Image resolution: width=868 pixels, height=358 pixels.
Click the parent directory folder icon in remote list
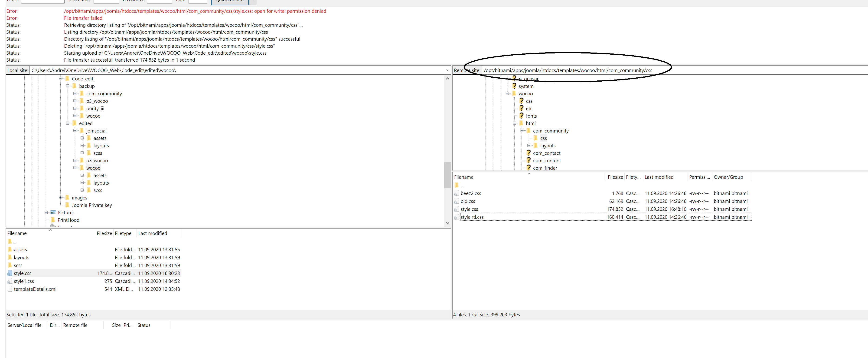tap(456, 185)
